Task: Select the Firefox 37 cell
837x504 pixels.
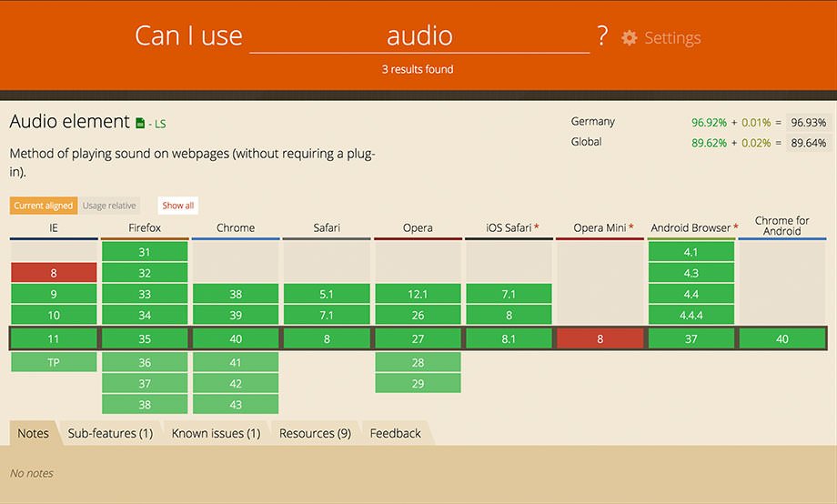Action: [x=145, y=383]
